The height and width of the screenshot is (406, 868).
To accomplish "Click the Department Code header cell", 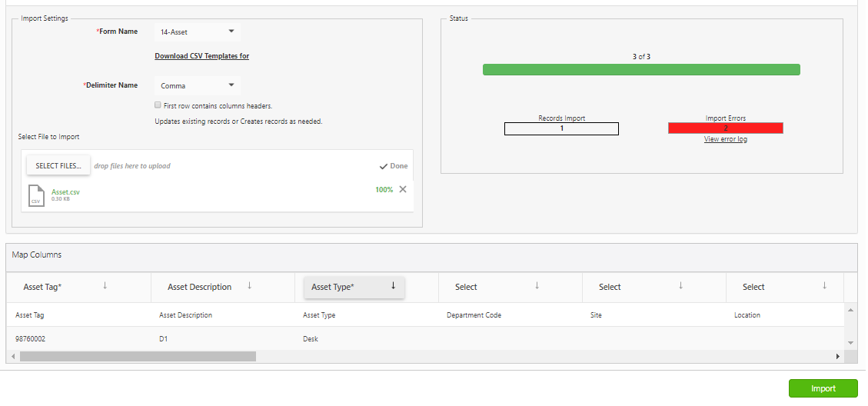I will coord(510,314).
